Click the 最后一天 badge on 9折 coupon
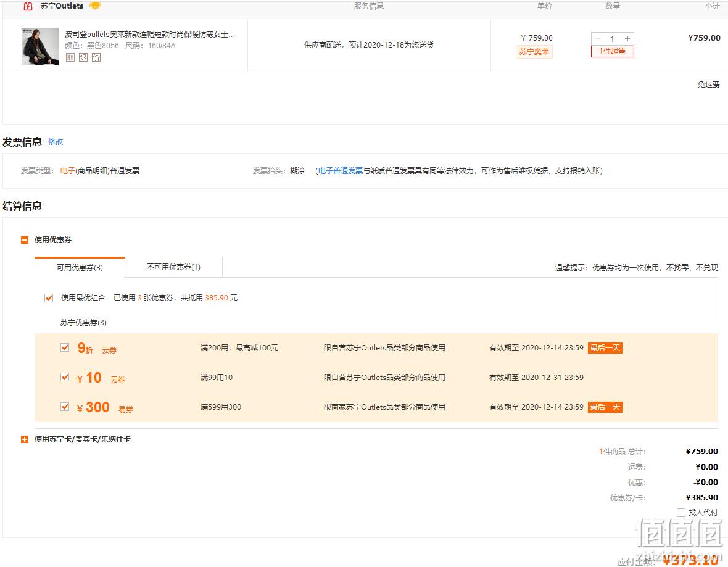Screen dimensions: 728x567 coord(605,348)
